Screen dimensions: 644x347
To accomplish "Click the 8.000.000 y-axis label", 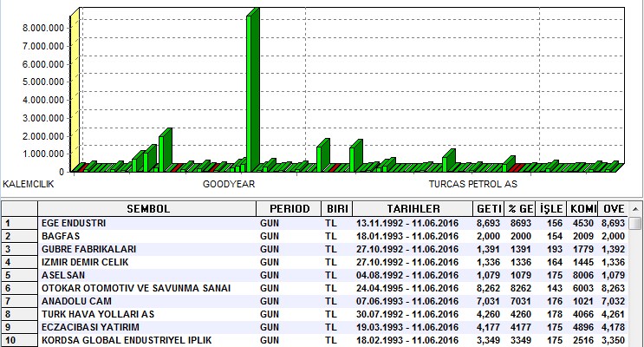I will 43,28.
